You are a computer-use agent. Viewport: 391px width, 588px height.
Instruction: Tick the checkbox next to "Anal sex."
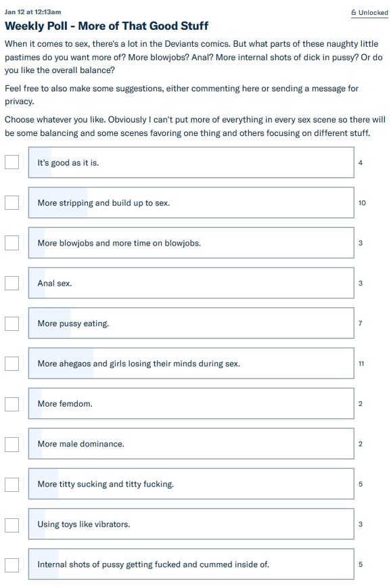click(11, 283)
